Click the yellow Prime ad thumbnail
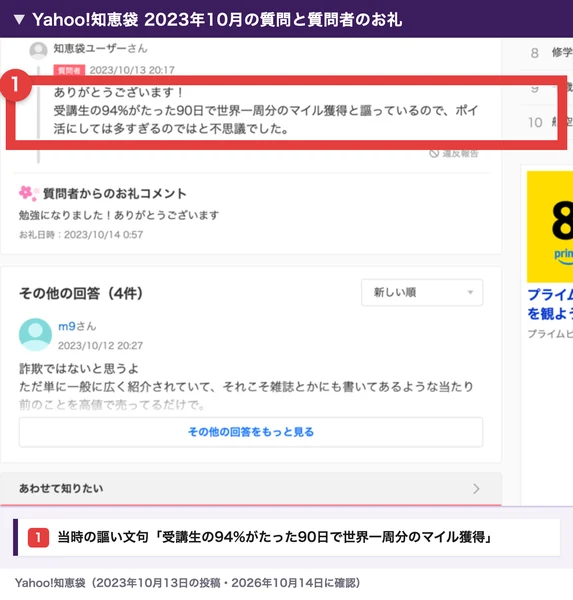 [550, 227]
